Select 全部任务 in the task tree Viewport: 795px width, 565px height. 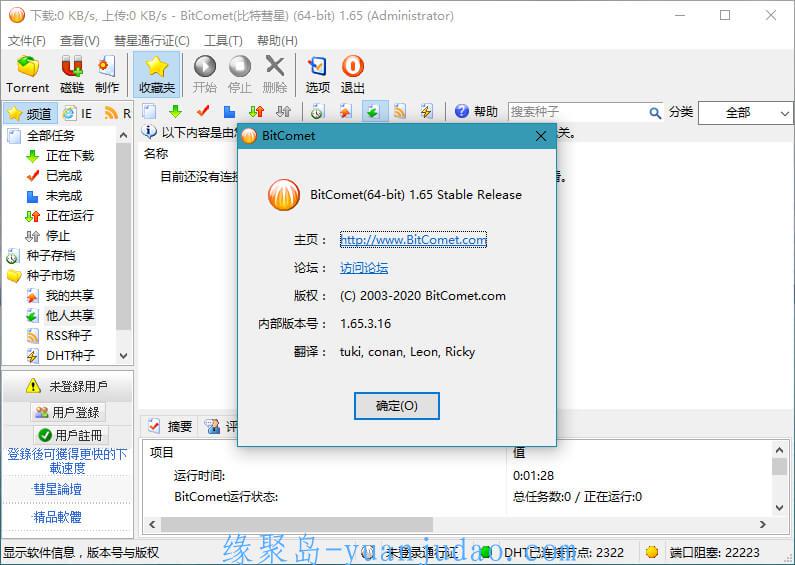pos(43,135)
